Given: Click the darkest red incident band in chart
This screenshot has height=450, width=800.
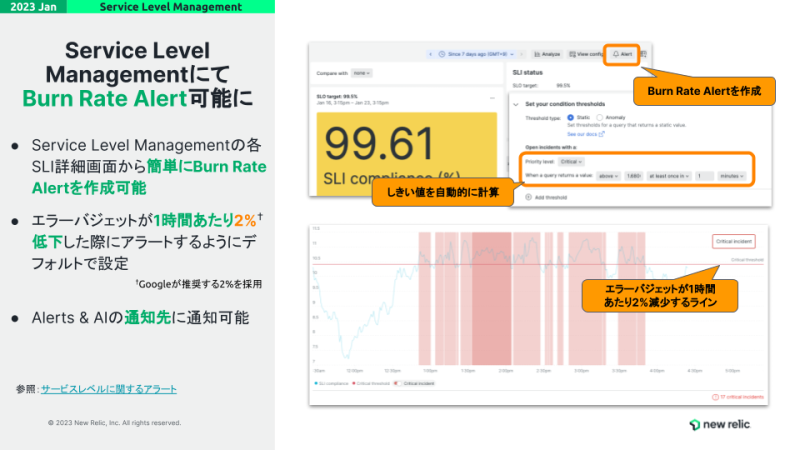Looking at the screenshot, I should [491, 298].
